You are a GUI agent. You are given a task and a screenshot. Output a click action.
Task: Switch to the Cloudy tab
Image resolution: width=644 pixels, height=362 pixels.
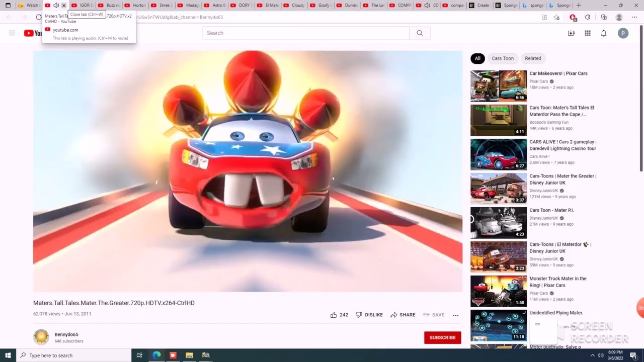[x=294, y=6]
